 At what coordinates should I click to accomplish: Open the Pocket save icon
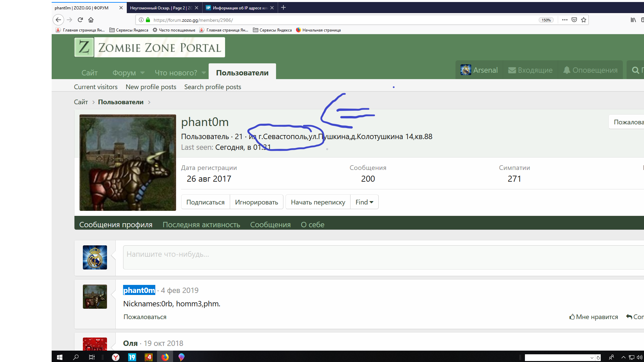(574, 20)
